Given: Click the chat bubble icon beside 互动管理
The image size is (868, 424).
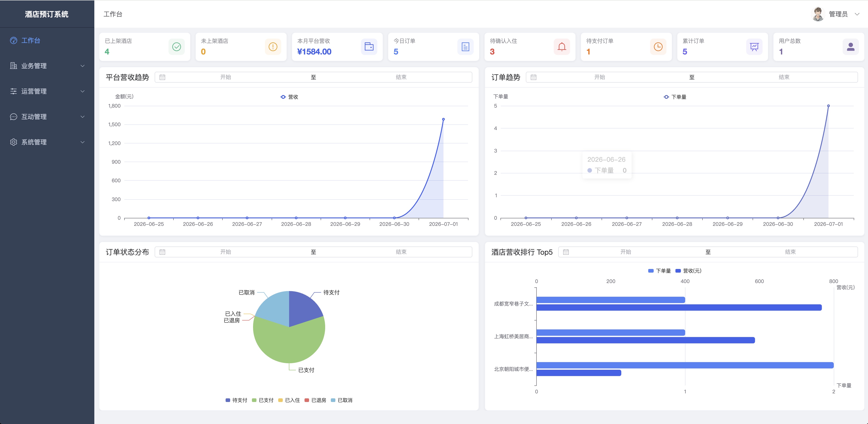Looking at the screenshot, I should [13, 117].
